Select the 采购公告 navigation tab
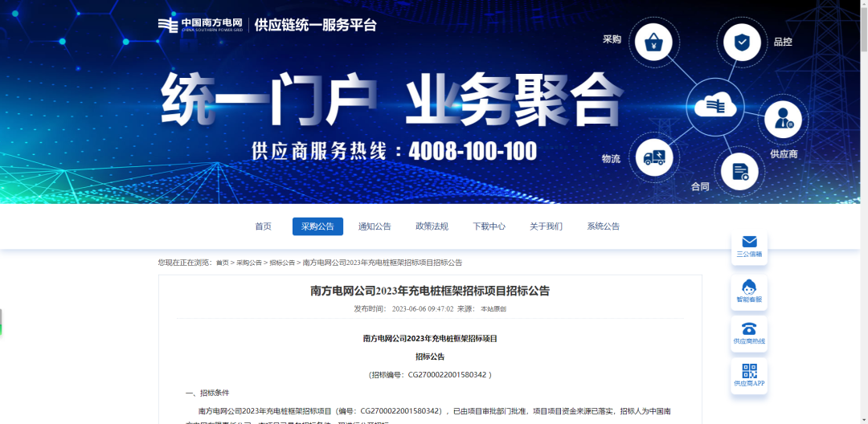The width and height of the screenshot is (868, 424). 317,226
